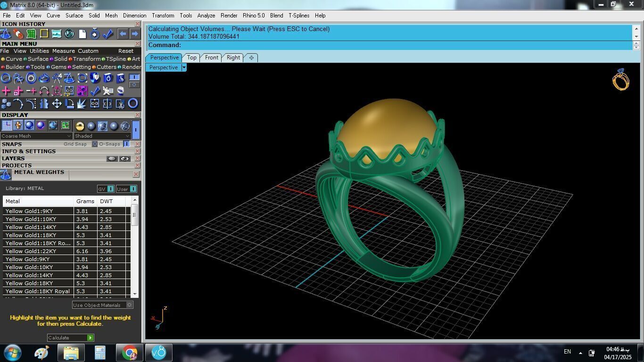Toggle O-Snaps switch in the Snaps bar
This screenshot has width=644, height=362.
pos(126,144)
